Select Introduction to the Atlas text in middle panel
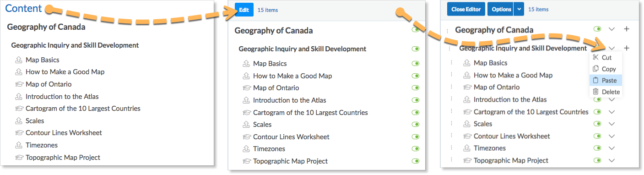The height and width of the screenshot is (175, 644). (x=290, y=100)
